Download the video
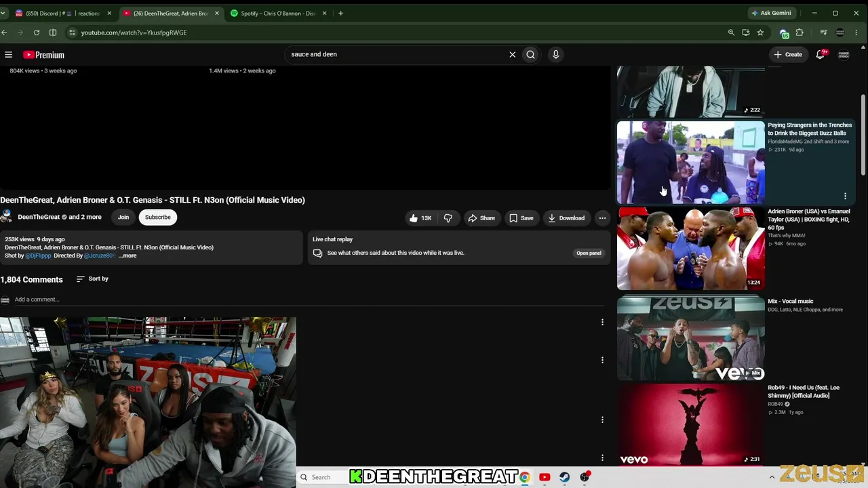The width and height of the screenshot is (868, 488). coord(566,218)
